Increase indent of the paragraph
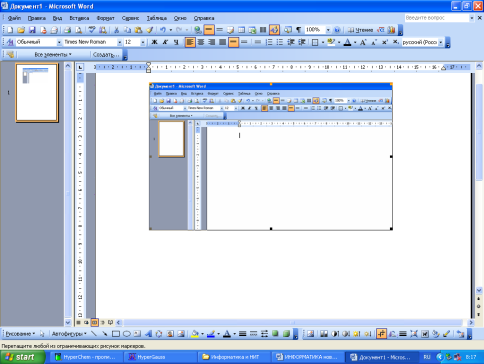This screenshot has width=484, height=364. point(302,42)
